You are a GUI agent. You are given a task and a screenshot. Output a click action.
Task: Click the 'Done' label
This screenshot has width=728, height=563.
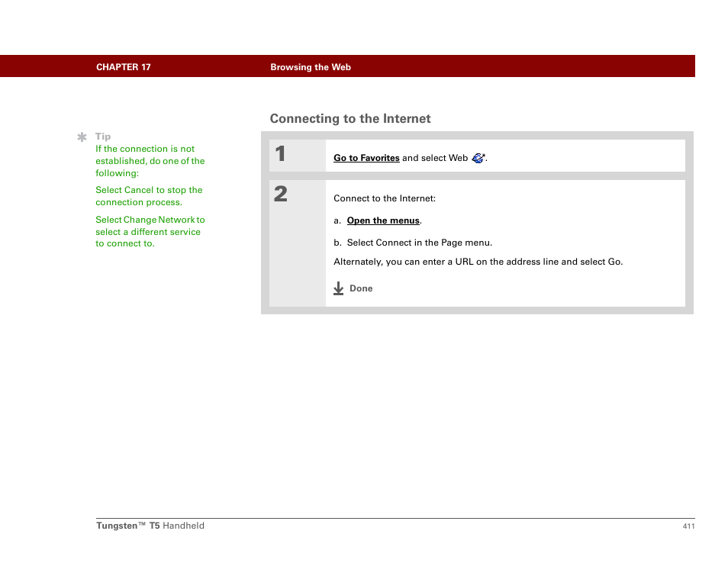tap(361, 288)
